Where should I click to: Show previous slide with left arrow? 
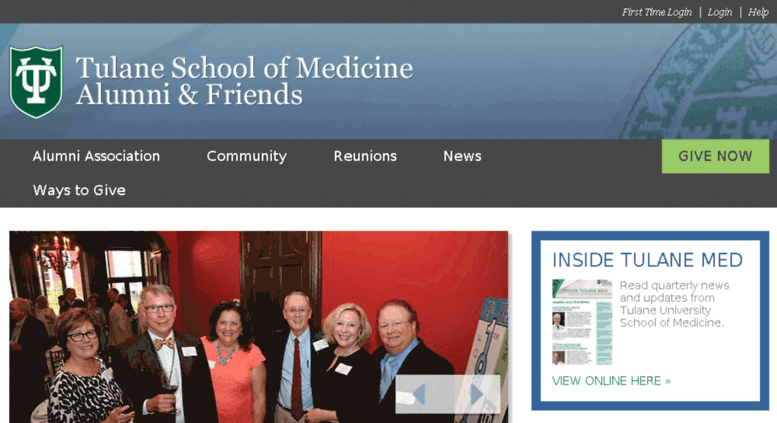419,395
